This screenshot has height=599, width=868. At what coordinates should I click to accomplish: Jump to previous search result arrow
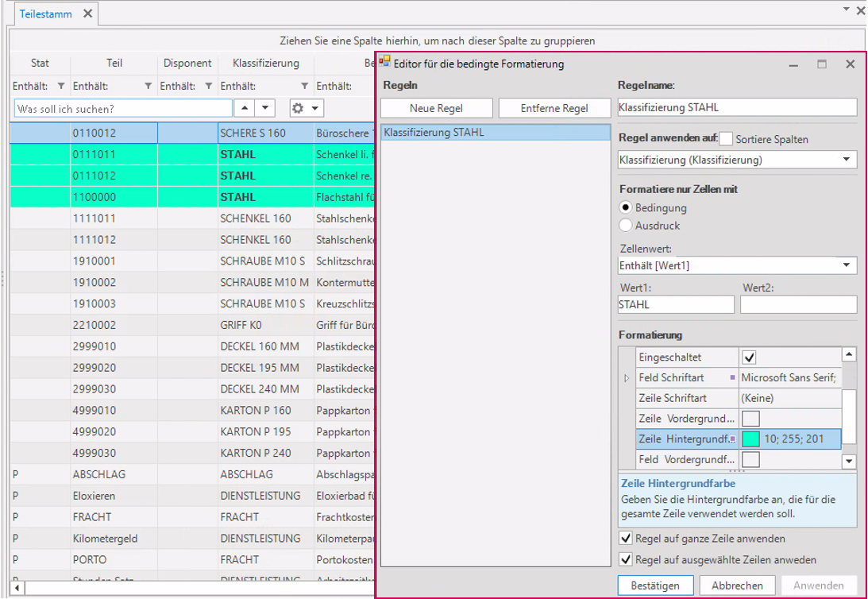pos(244,108)
